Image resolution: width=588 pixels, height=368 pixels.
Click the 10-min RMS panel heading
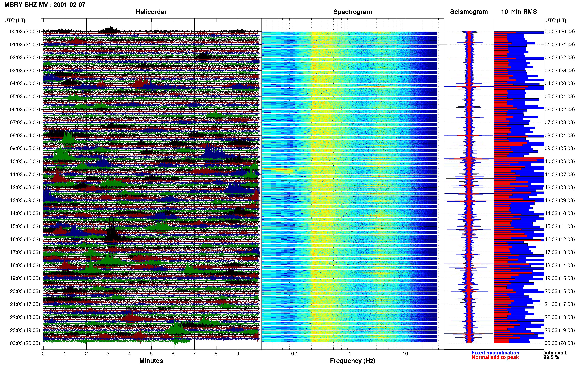519,12
